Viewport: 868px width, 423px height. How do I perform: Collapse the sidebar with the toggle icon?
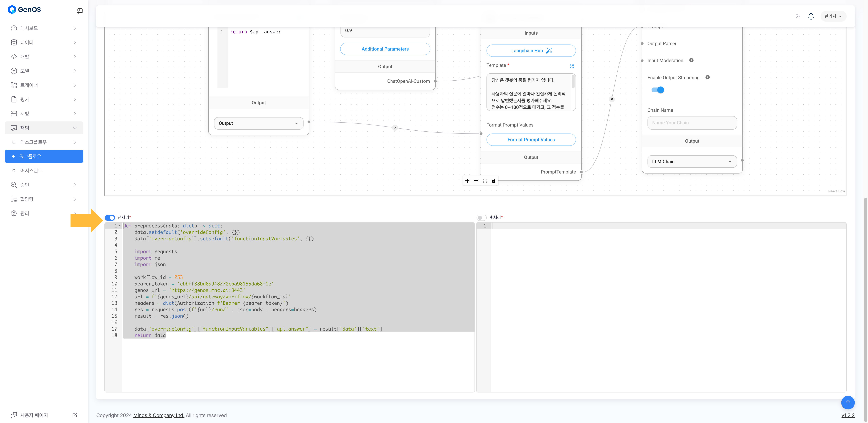pos(80,11)
